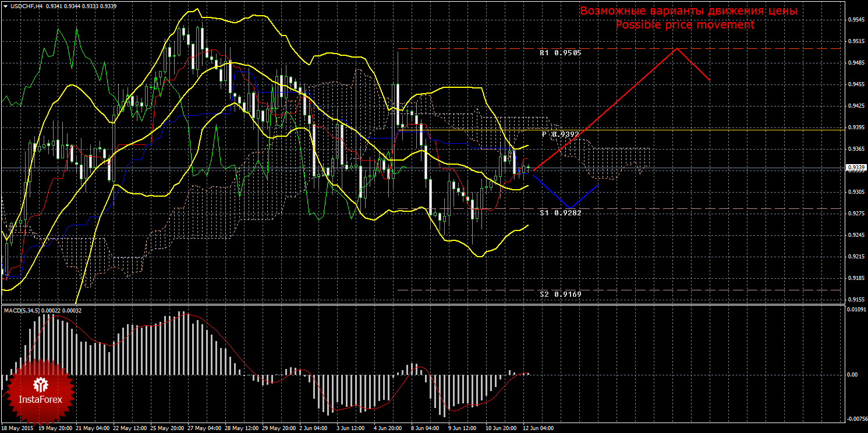This screenshot has width=868, height=433.
Task: Click the red "Possible price movement" heading
Action: (x=685, y=25)
